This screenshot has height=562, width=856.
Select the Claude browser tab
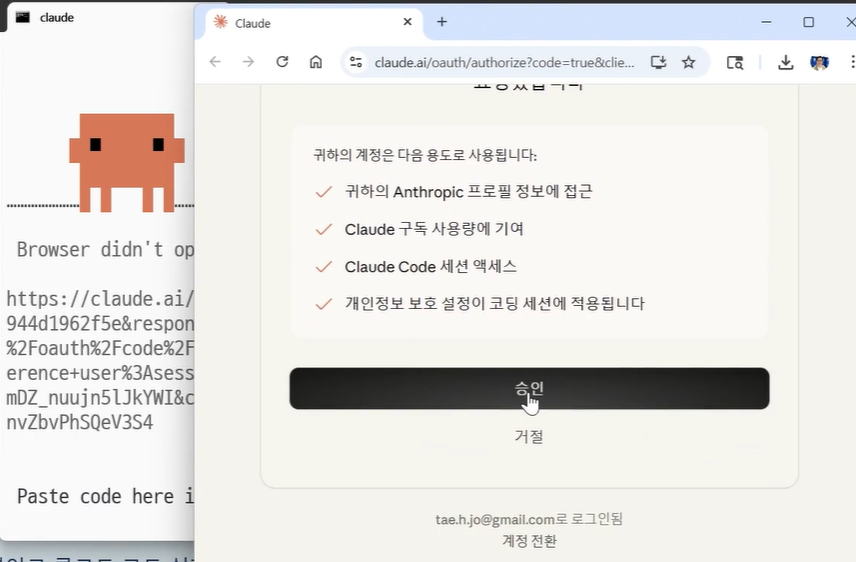(x=314, y=23)
